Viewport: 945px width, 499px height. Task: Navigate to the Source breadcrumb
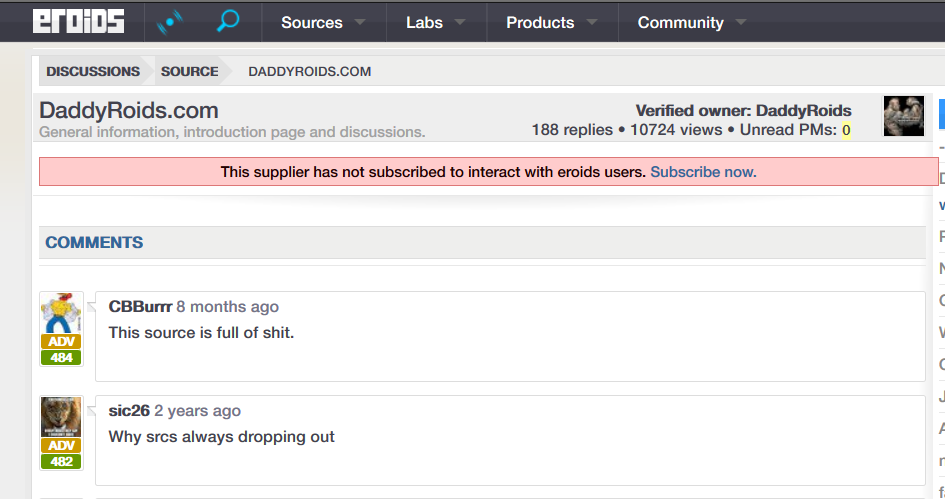189,71
